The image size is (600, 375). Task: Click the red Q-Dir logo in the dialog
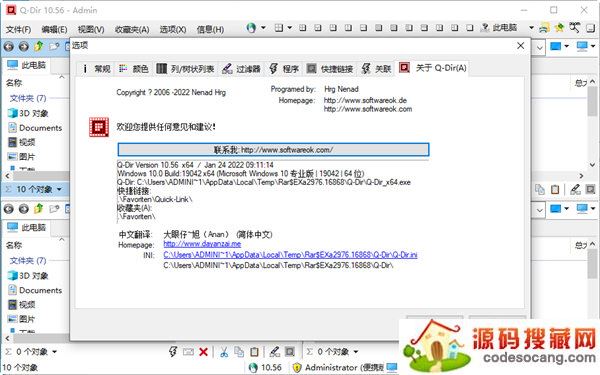click(99, 127)
